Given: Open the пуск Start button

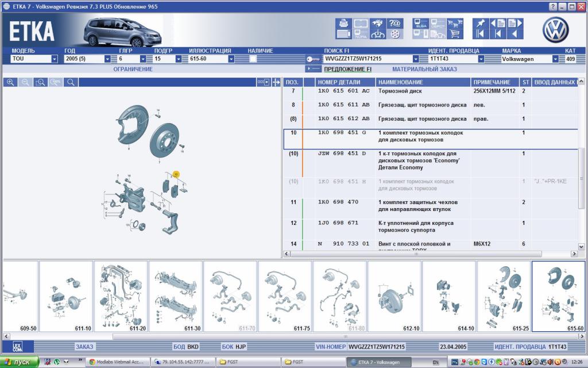Looking at the screenshot, I should pos(19,362).
